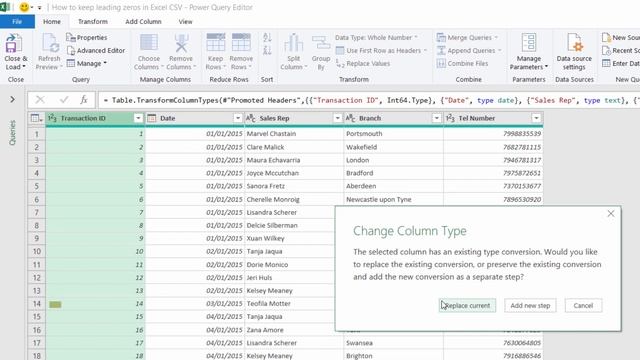Image resolution: width=640 pixels, height=360 pixels.
Task: Click the Recent Sources icon
Action: [x=607, y=51]
